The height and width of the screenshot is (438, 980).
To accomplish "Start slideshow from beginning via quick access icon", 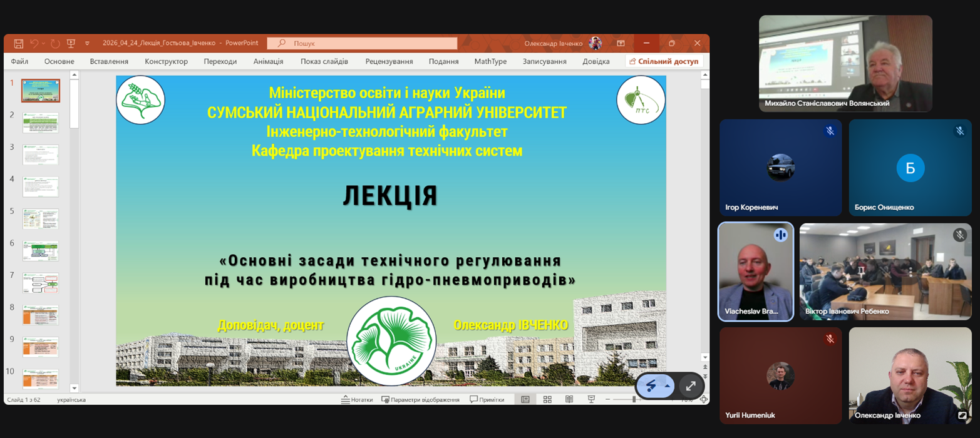I will click(x=71, y=43).
